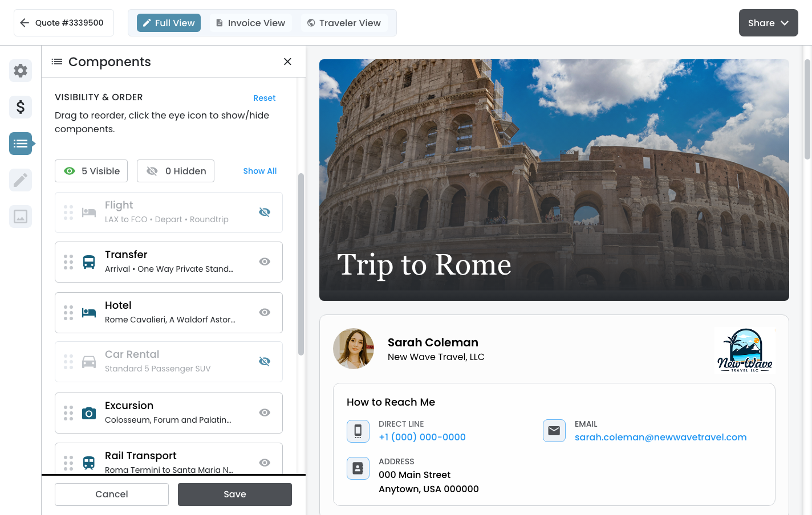This screenshot has width=812, height=515.
Task: Select the components list sidebar icon
Action: pyautogui.click(x=21, y=144)
